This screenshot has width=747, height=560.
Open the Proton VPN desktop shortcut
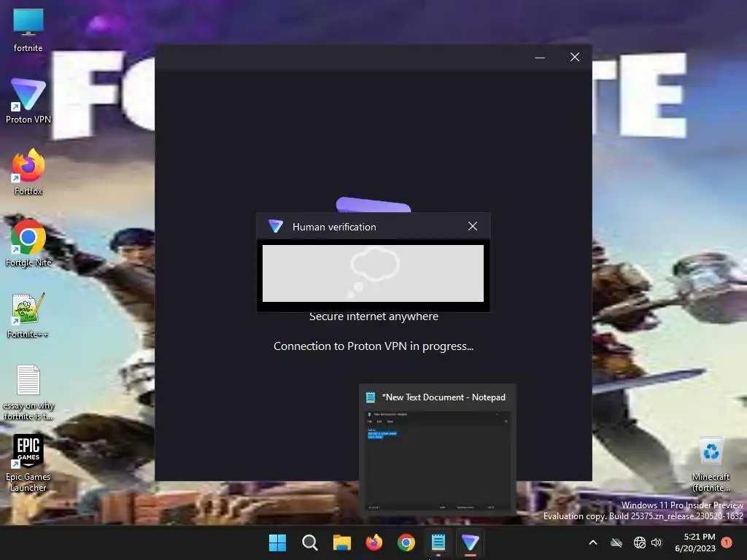[28, 101]
